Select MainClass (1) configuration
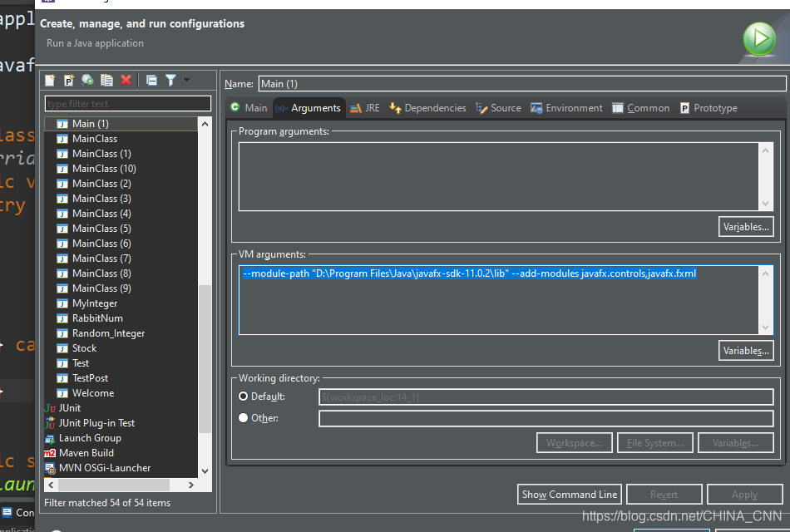Image resolution: width=790 pixels, height=532 pixels. pos(101,154)
